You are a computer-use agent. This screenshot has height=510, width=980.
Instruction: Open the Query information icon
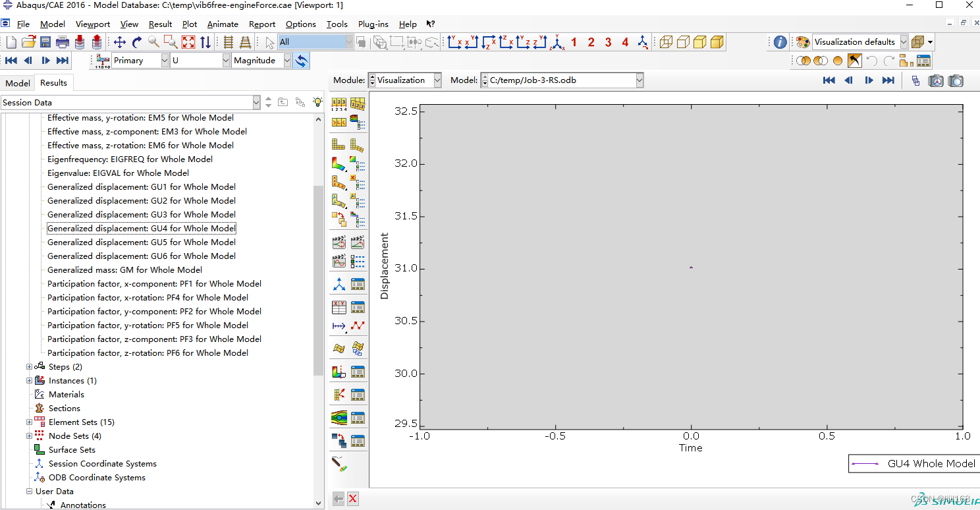tap(780, 42)
